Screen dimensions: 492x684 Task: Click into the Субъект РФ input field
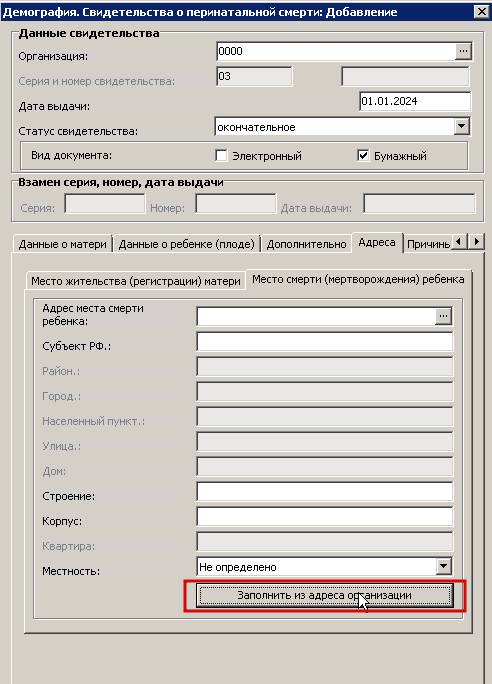[x=325, y=342]
